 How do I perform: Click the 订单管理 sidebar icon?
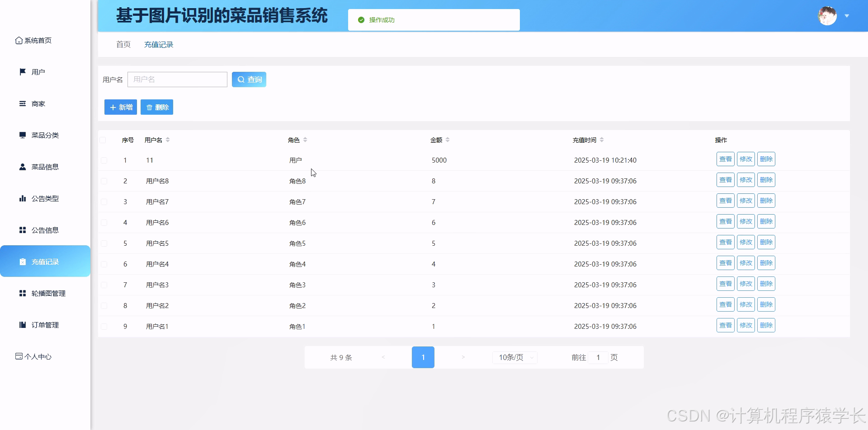[x=22, y=325]
